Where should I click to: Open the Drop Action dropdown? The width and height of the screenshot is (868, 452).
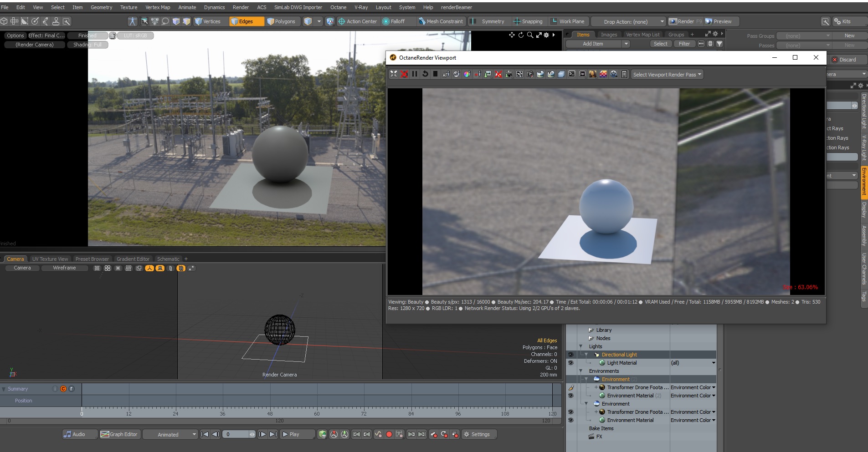[x=629, y=21]
